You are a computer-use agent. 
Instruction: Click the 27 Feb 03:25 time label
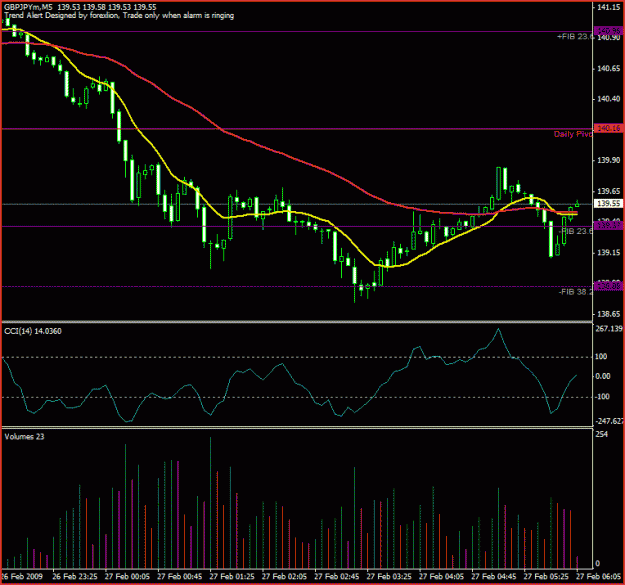(389, 577)
